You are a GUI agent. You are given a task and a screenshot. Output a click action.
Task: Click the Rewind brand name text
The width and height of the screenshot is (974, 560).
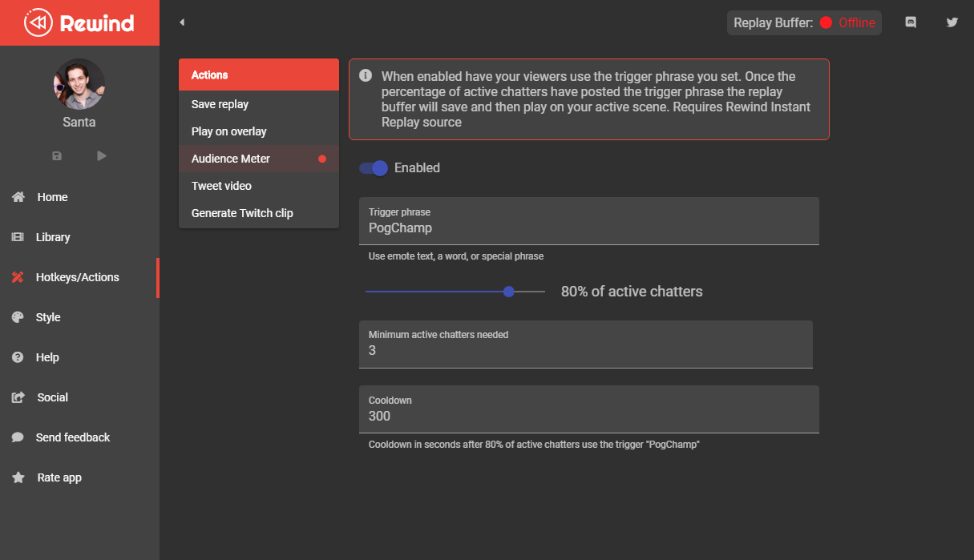tap(97, 22)
